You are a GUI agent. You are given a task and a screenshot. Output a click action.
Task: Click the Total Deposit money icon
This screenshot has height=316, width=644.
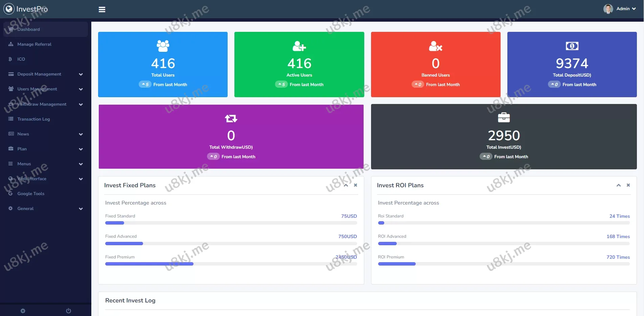click(572, 46)
